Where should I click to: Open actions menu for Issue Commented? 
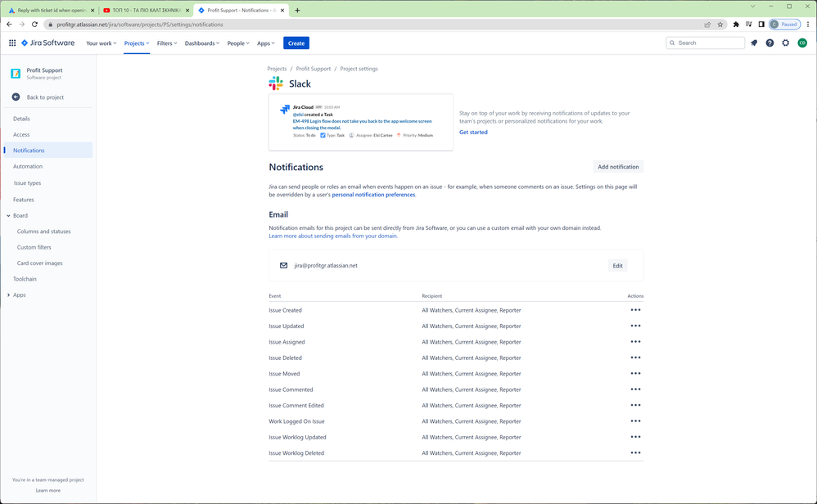click(x=636, y=389)
